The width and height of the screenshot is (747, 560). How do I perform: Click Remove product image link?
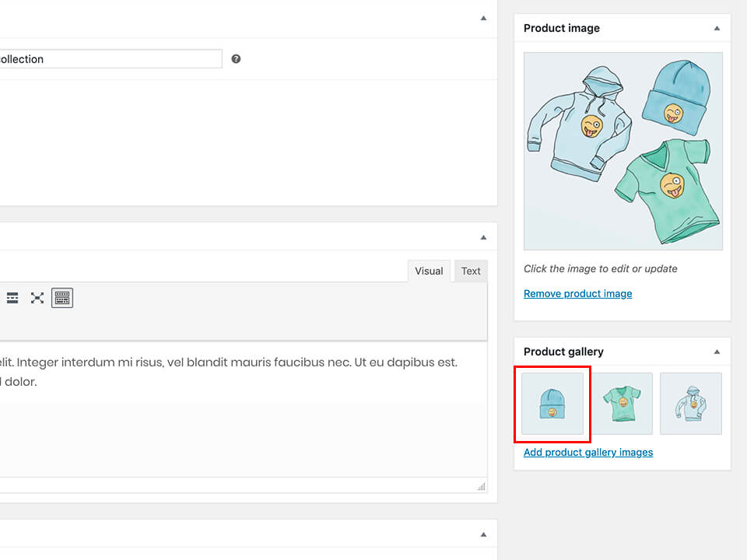pyautogui.click(x=578, y=294)
